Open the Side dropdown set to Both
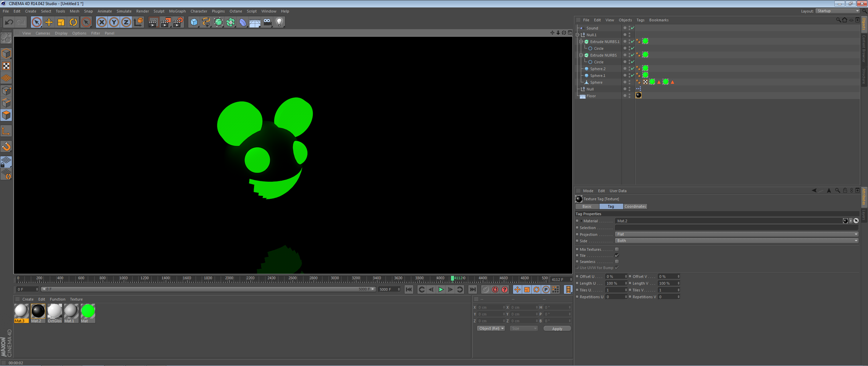Screen dimensions: 868x366 pos(736,241)
